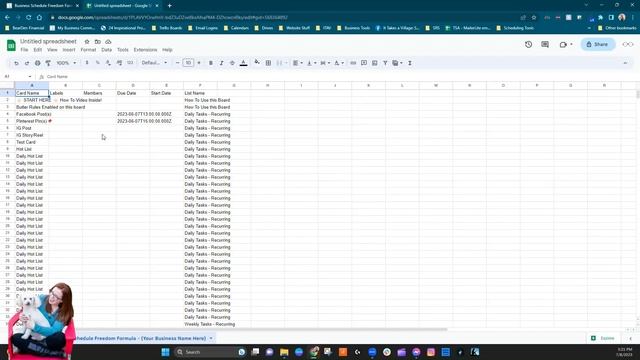Toggle strikethrough formatting
The height and width of the screenshot is (360, 640).
[x=232, y=63]
